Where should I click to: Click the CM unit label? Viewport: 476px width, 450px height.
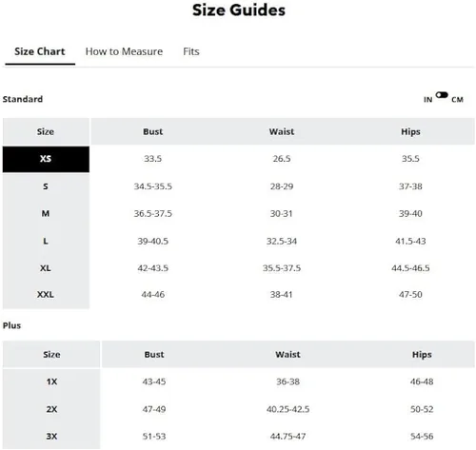click(x=457, y=100)
